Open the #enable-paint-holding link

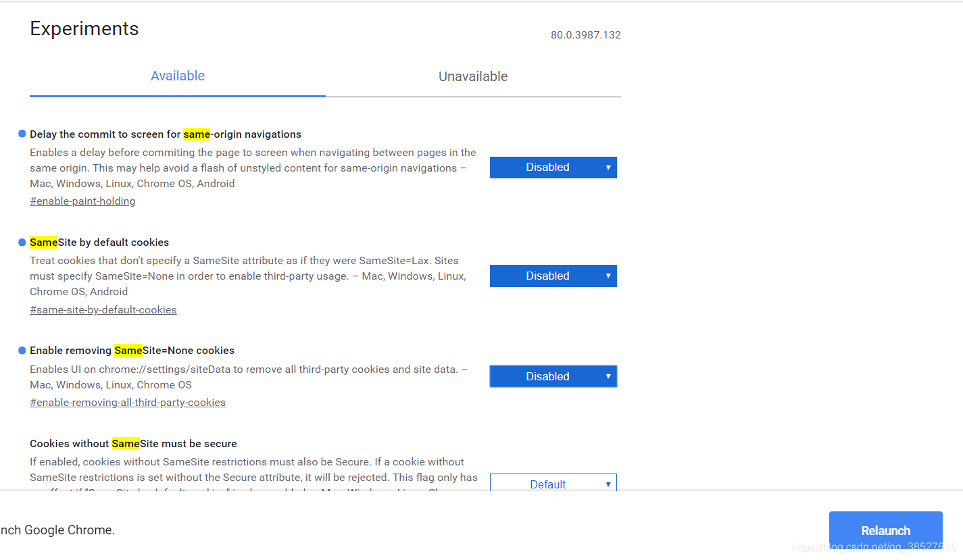(x=82, y=201)
